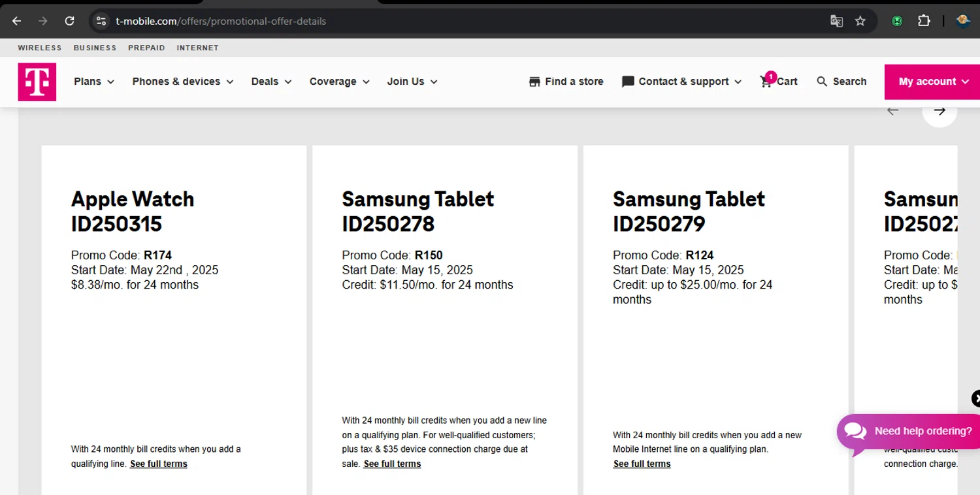
Task: Open the My account dropdown
Action: pos(933,82)
